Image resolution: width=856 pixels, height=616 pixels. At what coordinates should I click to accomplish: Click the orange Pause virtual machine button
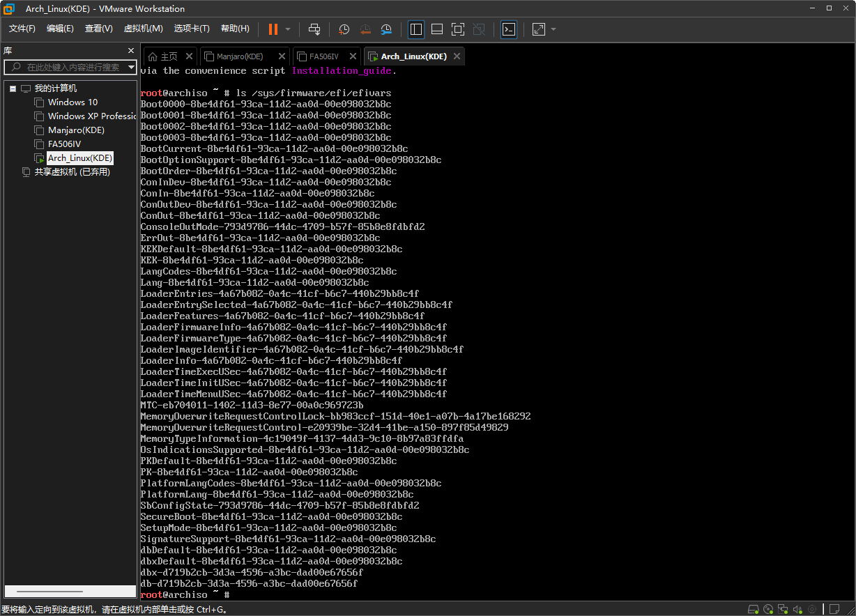(273, 29)
